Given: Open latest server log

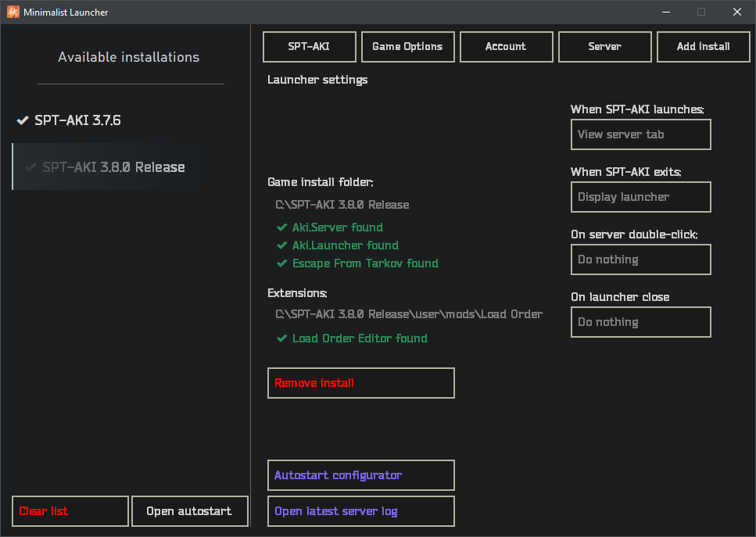Looking at the screenshot, I should pos(361,511).
